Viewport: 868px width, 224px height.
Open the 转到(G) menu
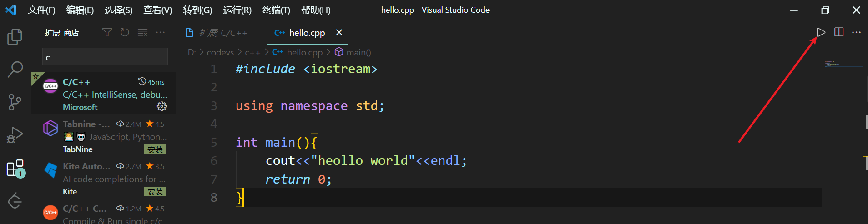tap(197, 10)
